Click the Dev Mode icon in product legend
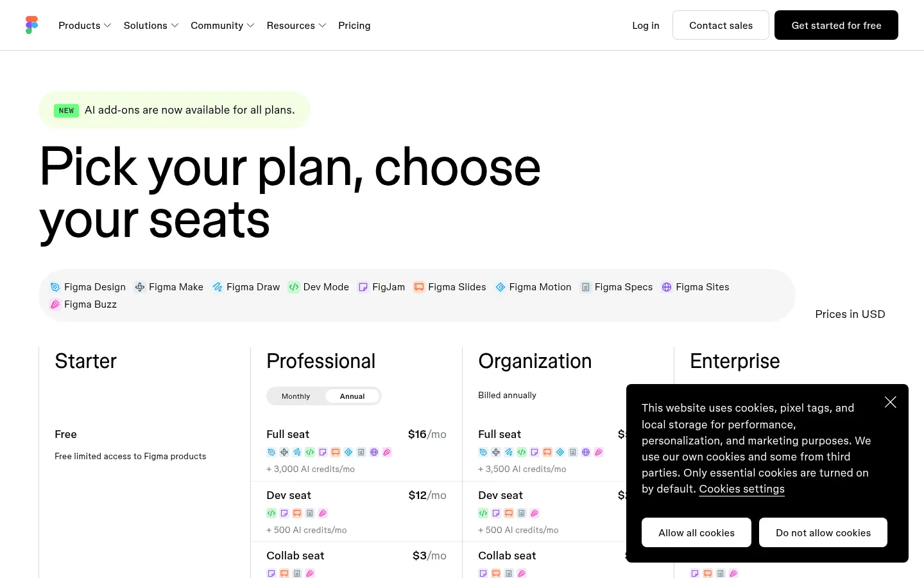924x578 pixels. 294,287
